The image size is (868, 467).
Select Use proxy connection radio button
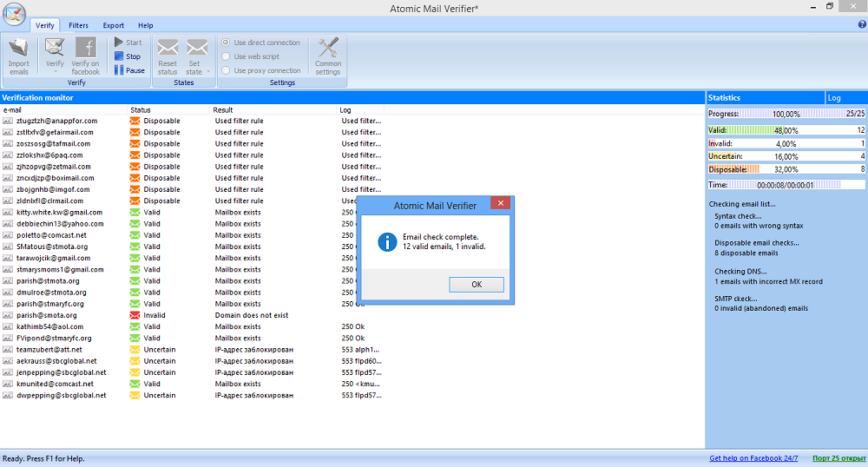(226, 70)
